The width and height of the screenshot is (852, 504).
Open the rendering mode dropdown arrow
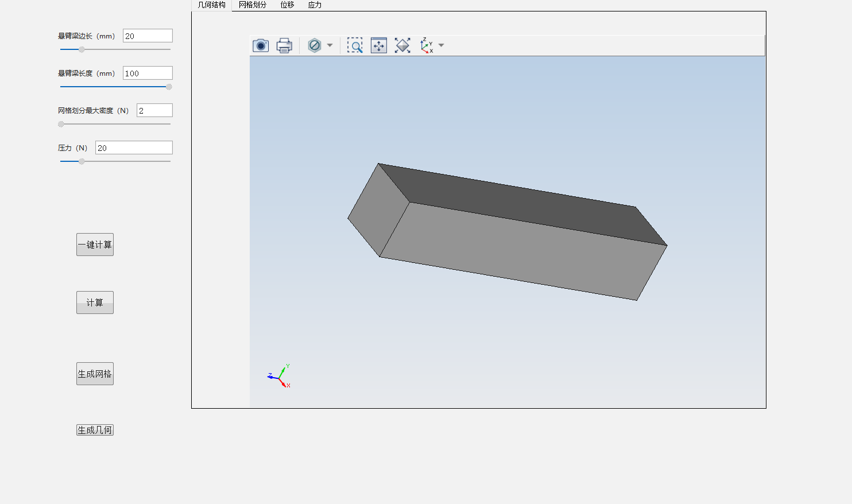pos(330,45)
